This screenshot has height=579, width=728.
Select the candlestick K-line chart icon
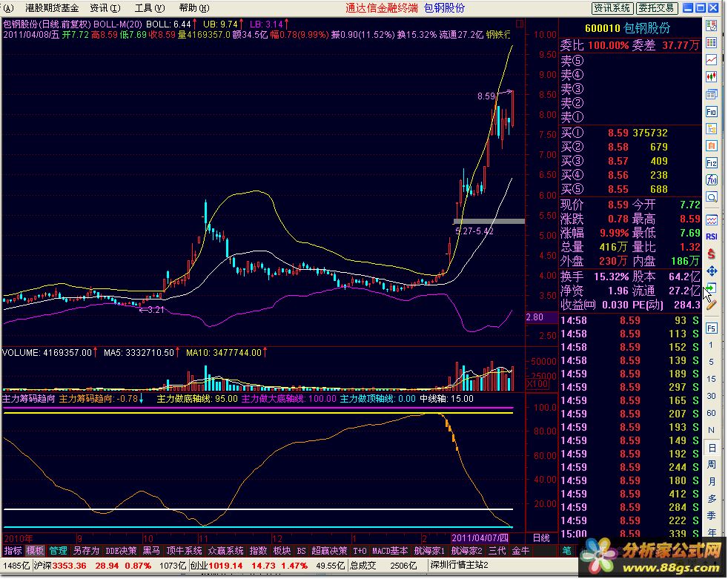[711, 77]
